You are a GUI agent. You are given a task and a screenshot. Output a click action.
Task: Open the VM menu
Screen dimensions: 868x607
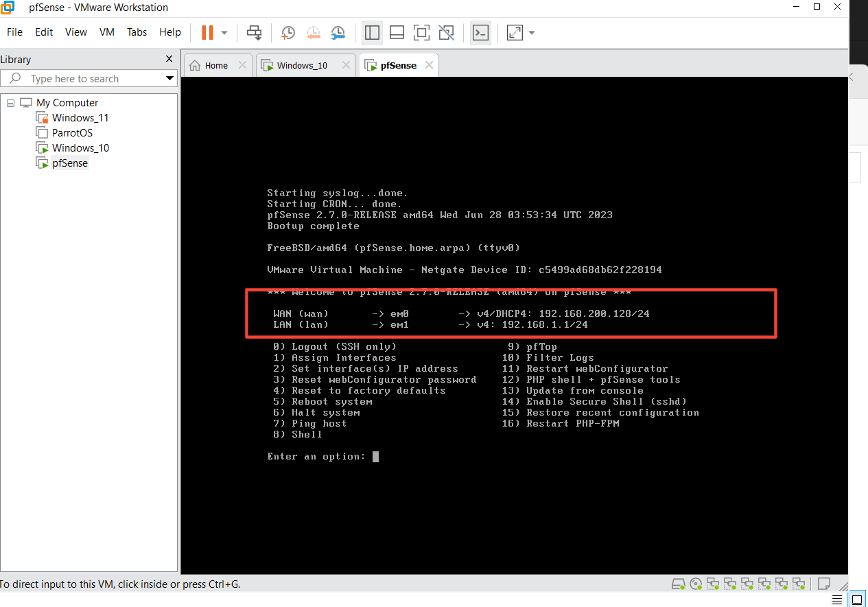pos(107,32)
